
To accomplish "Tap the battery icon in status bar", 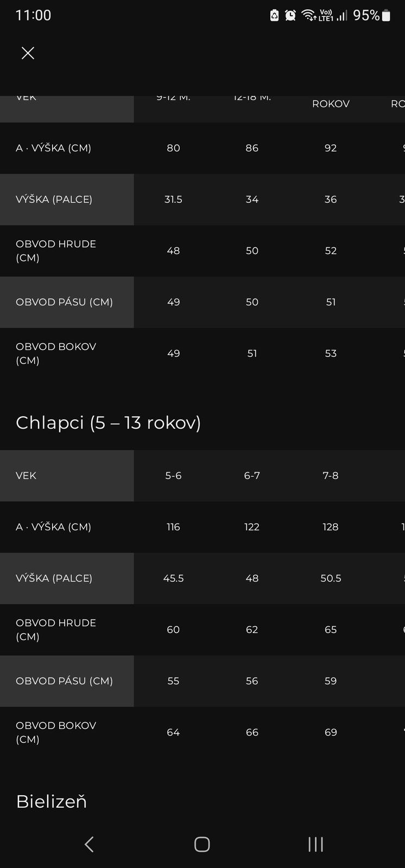I will pos(387,16).
